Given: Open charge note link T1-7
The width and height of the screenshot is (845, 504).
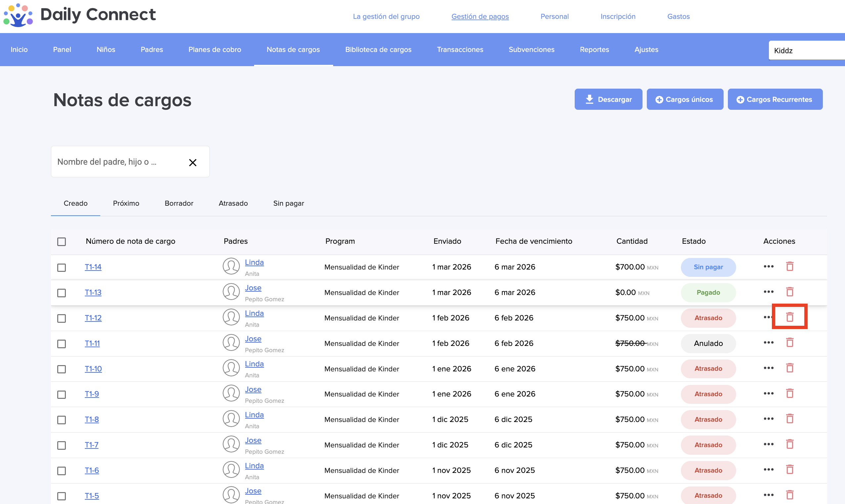Looking at the screenshot, I should coord(91,445).
